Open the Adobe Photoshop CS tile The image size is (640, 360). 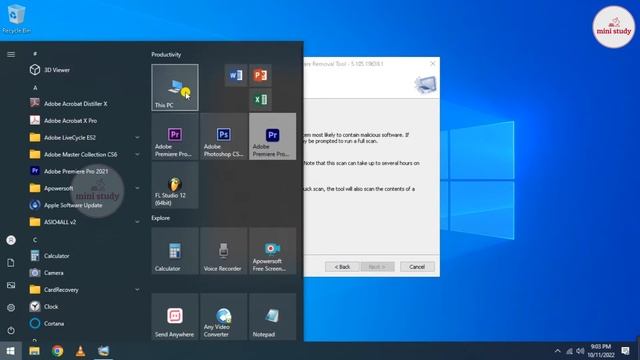point(224,136)
